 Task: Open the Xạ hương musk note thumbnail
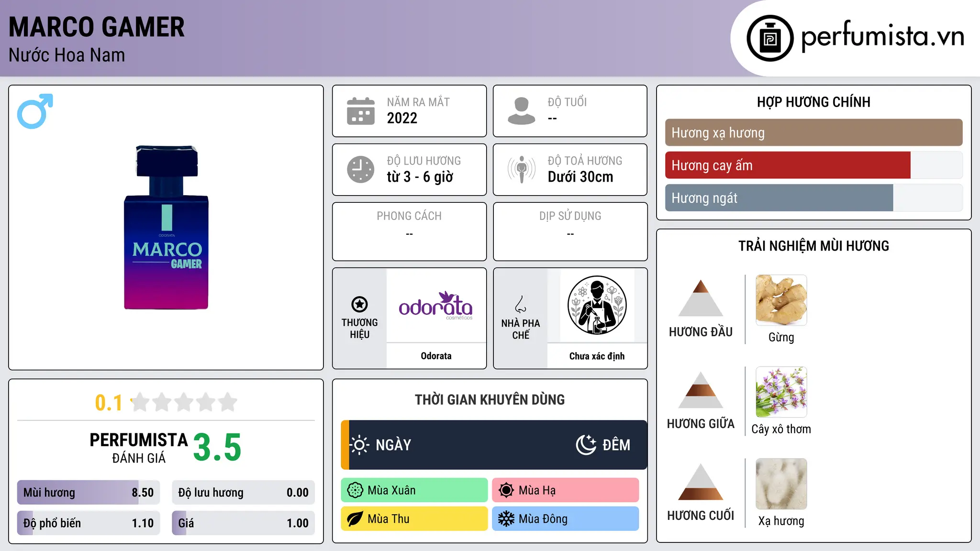coord(781,484)
